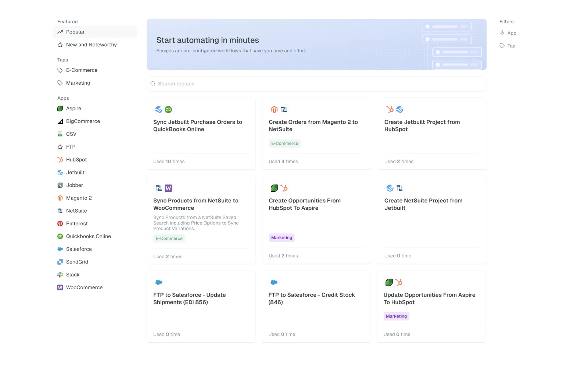This screenshot has height=368, width=588.
Task: Select the Slack icon in the Apps list
Action: [60, 275]
